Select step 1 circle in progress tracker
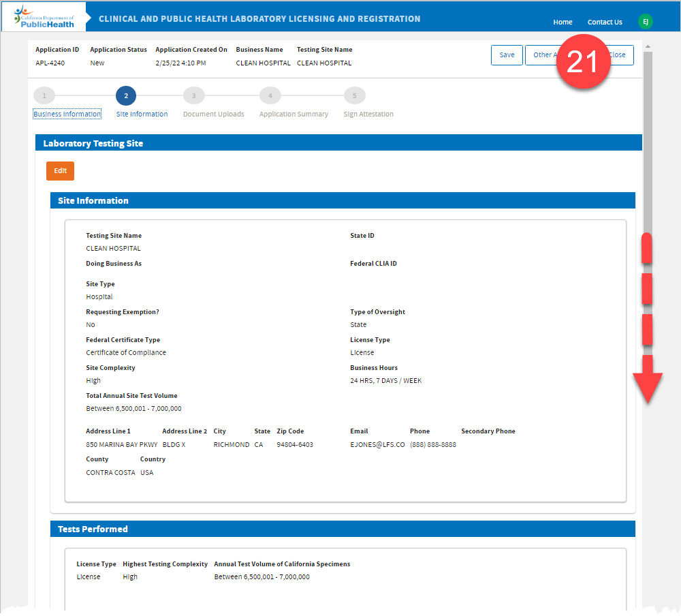 [x=44, y=95]
